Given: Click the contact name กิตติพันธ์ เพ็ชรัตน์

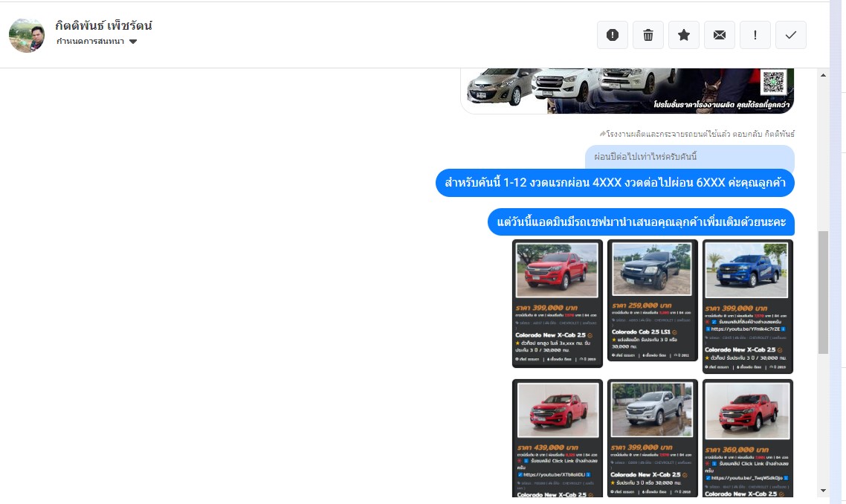Looking at the screenshot, I should 103,25.
